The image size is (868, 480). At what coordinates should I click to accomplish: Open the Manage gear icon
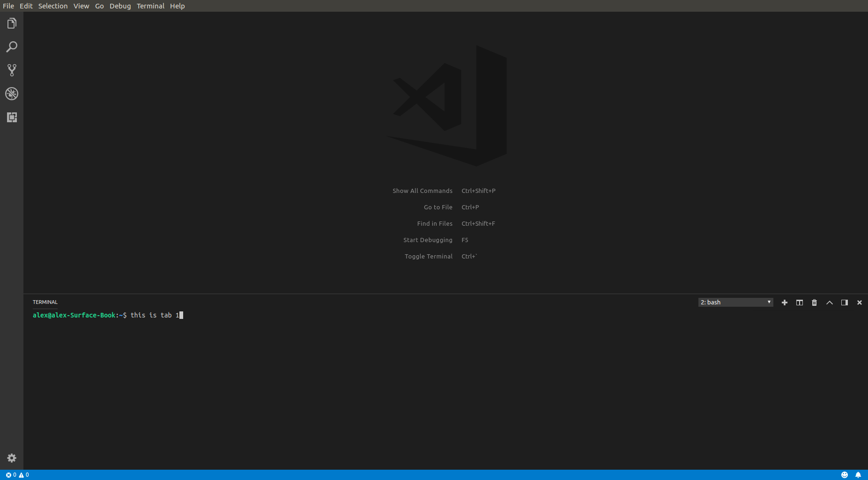tap(12, 458)
